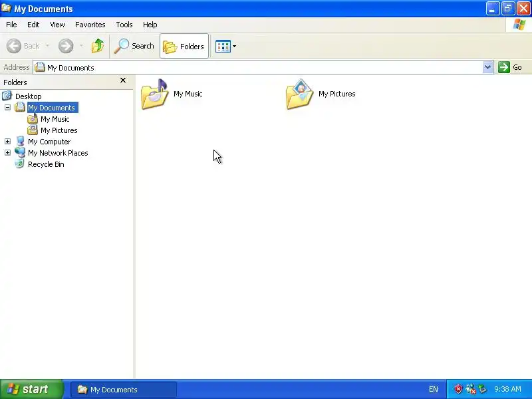Screen dimensions: 532x399
Task: Open the Forward history dropdown arrow
Action: click(x=81, y=46)
